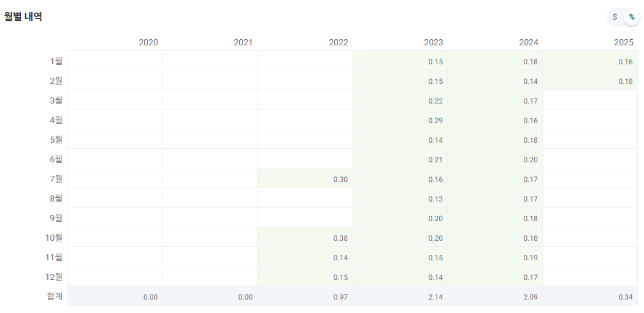Click the 0.14 cell for 12월 2023
The width and height of the screenshot is (644, 313).
point(400,277)
